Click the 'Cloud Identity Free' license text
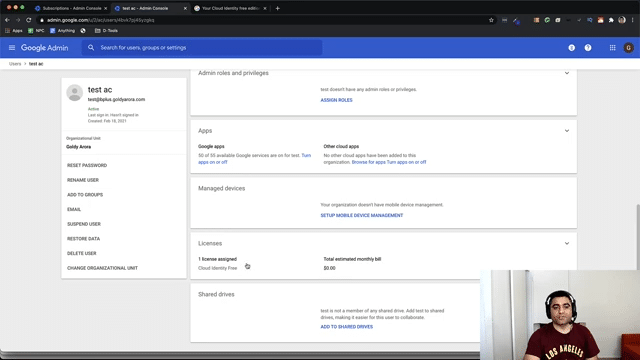 point(218,268)
